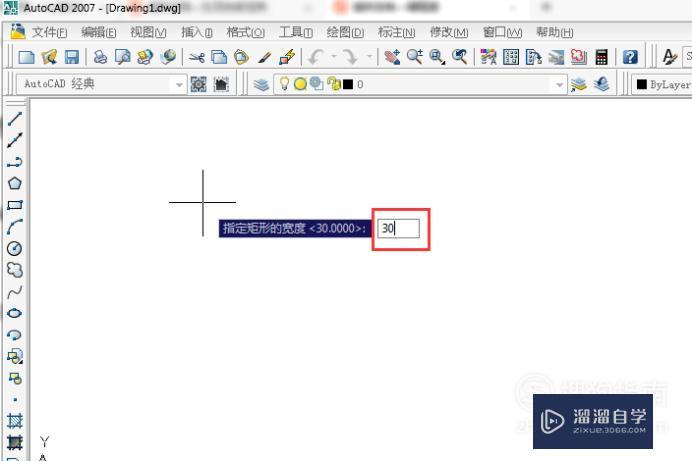The width and height of the screenshot is (692, 461).
Task: Create a new drawing with the New icon
Action: (x=26, y=57)
